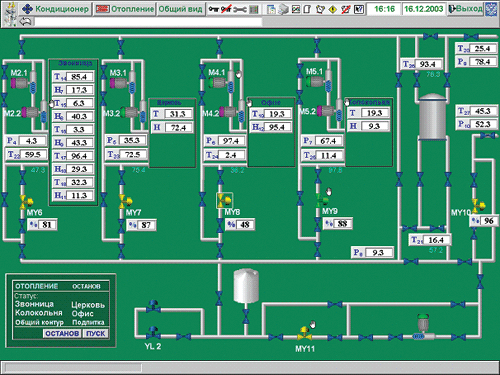Click the T14 value 85.4 in Звонница
500x375 pixels.
pos(79,77)
